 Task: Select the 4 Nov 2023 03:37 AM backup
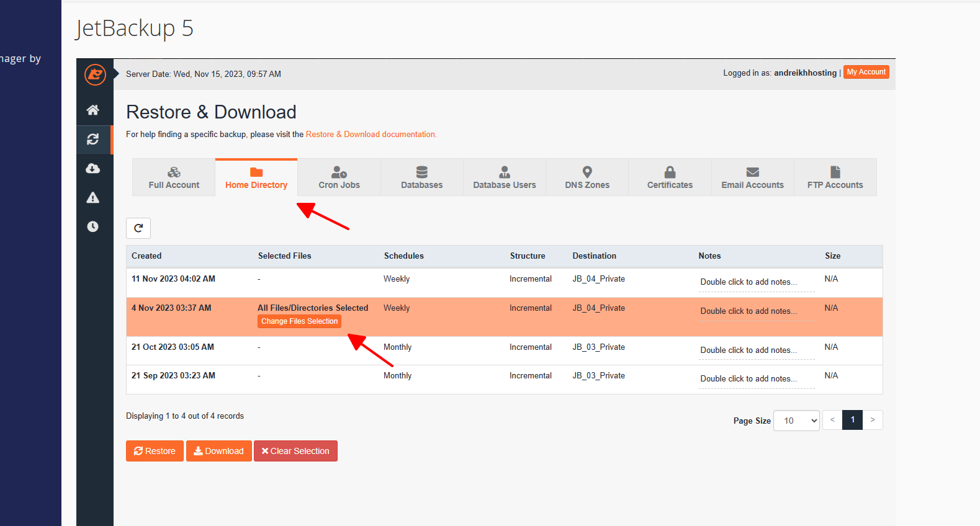click(504, 317)
